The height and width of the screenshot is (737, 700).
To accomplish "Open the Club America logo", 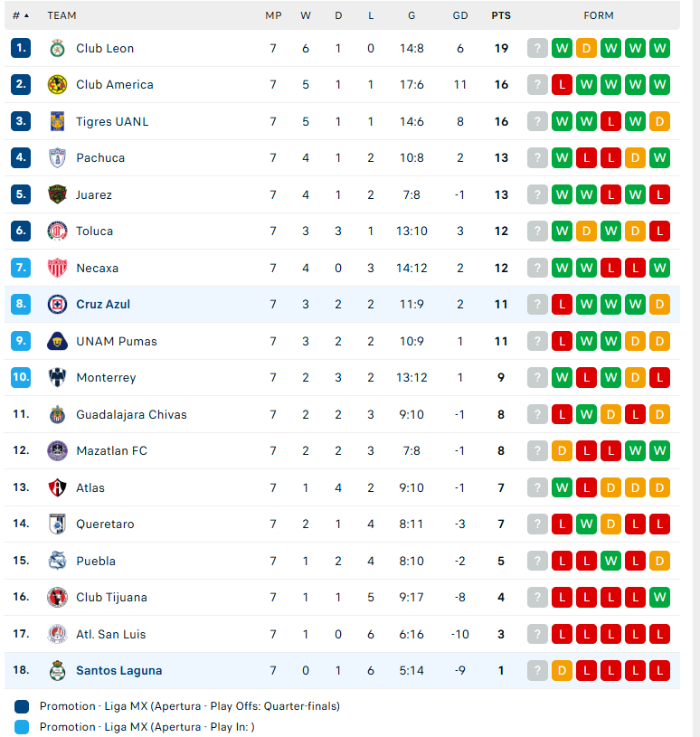I will [57, 85].
